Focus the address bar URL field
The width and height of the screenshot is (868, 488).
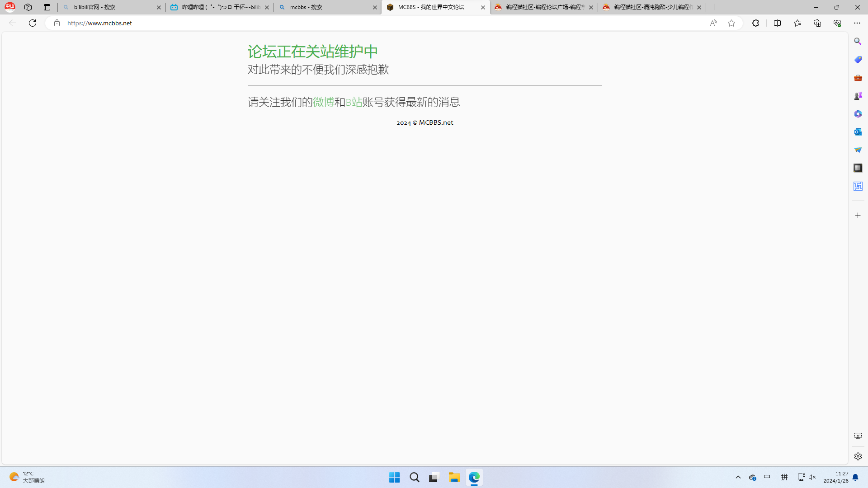384,23
